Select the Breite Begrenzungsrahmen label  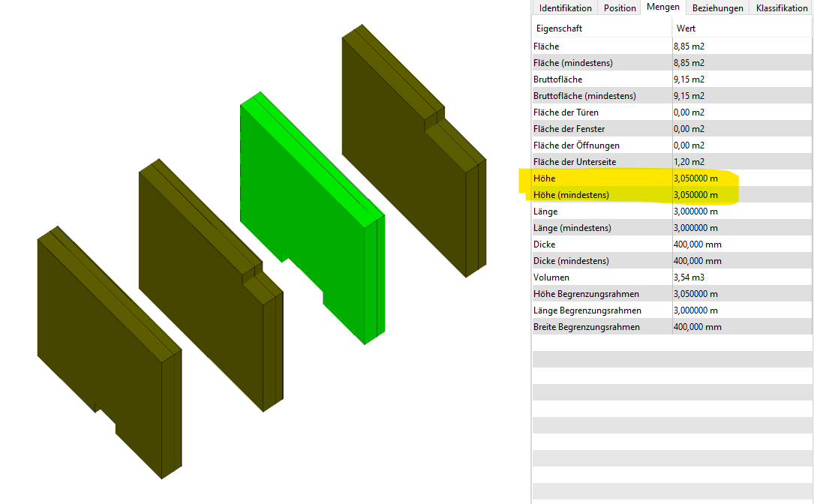pyautogui.click(x=586, y=327)
